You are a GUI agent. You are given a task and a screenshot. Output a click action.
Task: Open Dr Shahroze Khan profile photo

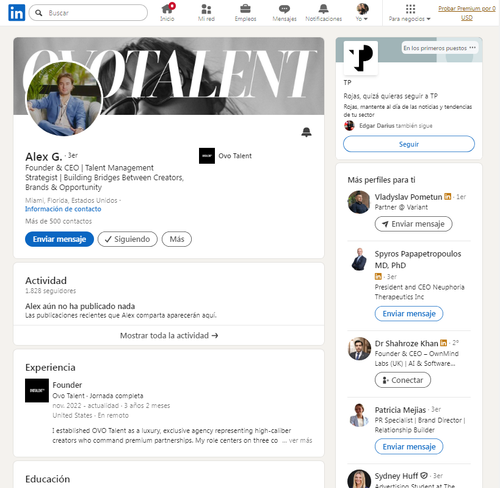coord(359,349)
